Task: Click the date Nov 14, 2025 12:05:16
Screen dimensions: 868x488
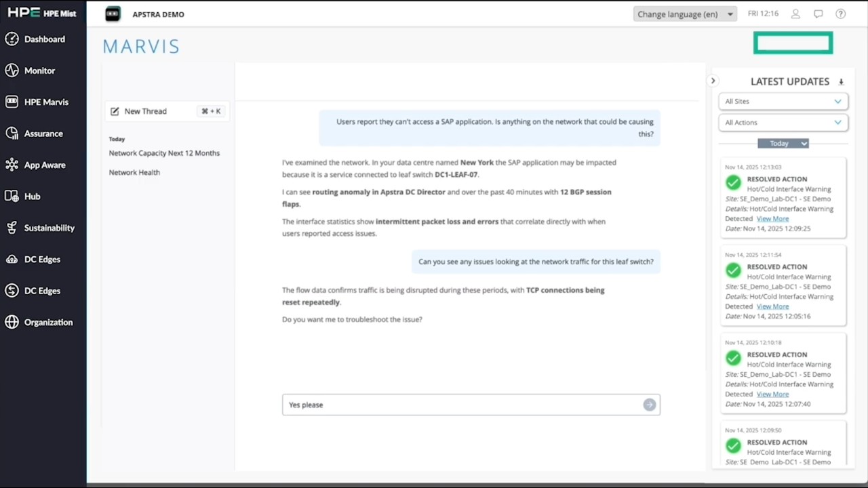Action: [x=776, y=316]
